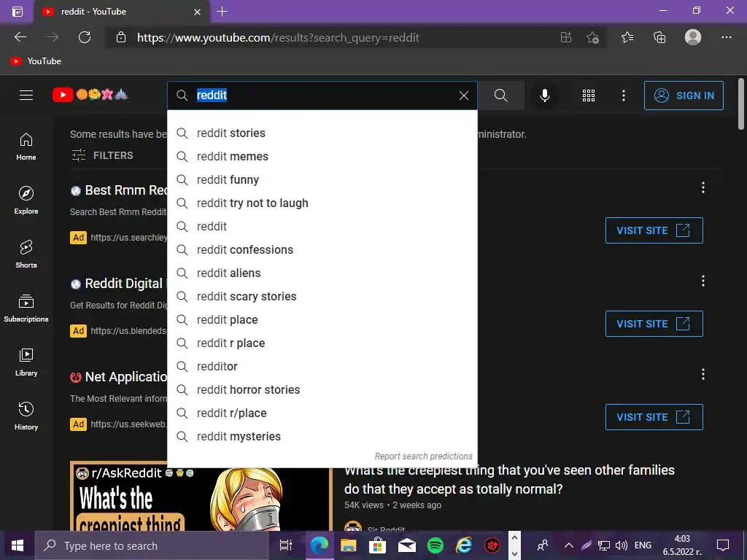
Task: Click Report search predictions link
Action: [x=424, y=456]
